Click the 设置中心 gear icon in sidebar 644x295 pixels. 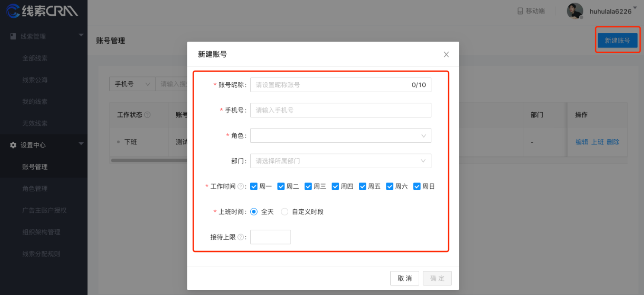click(x=13, y=145)
